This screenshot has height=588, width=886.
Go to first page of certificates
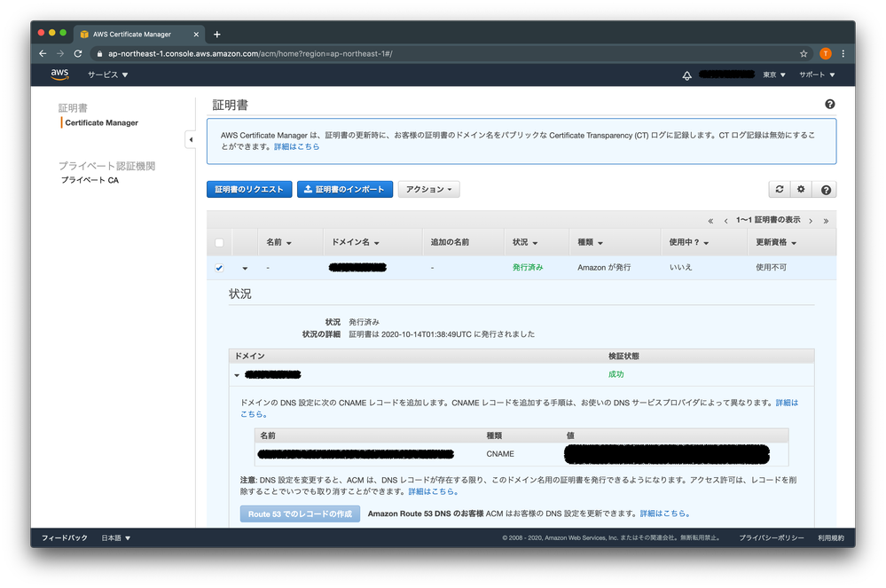click(710, 221)
